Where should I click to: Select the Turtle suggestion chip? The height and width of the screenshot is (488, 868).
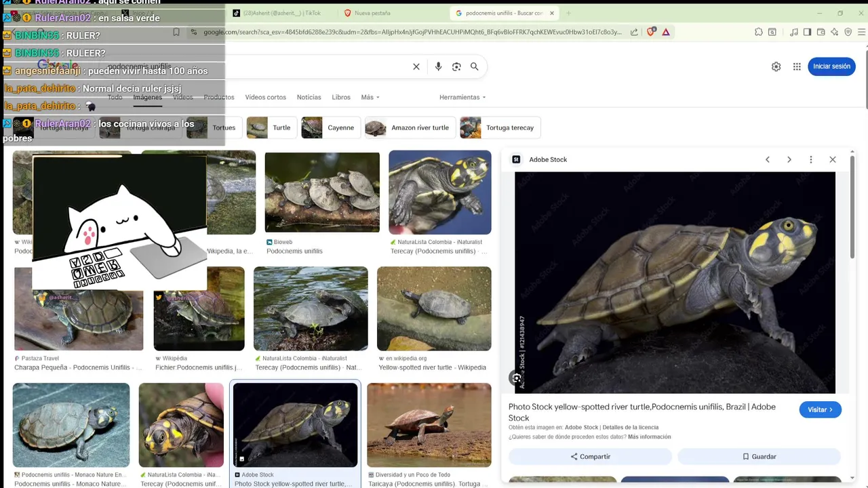[x=272, y=127]
